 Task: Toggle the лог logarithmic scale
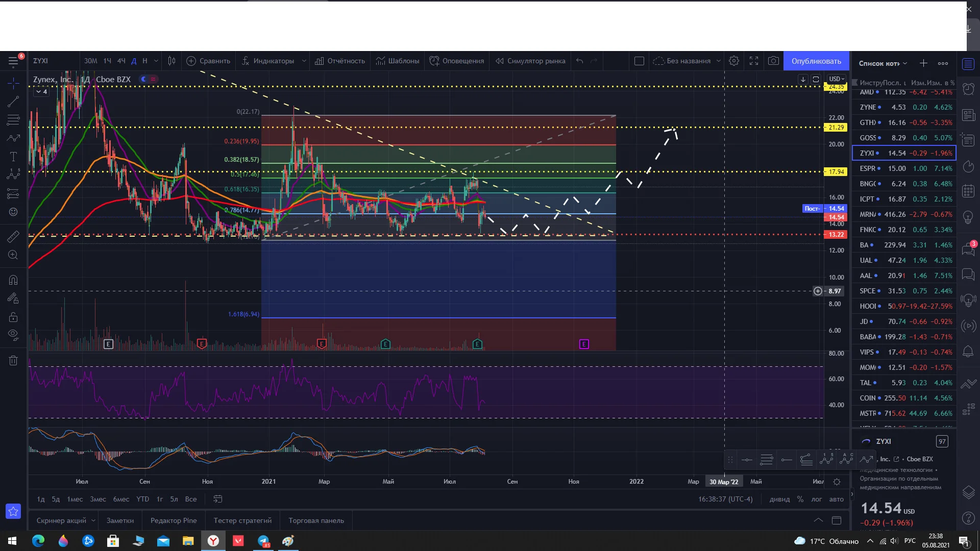tap(817, 499)
